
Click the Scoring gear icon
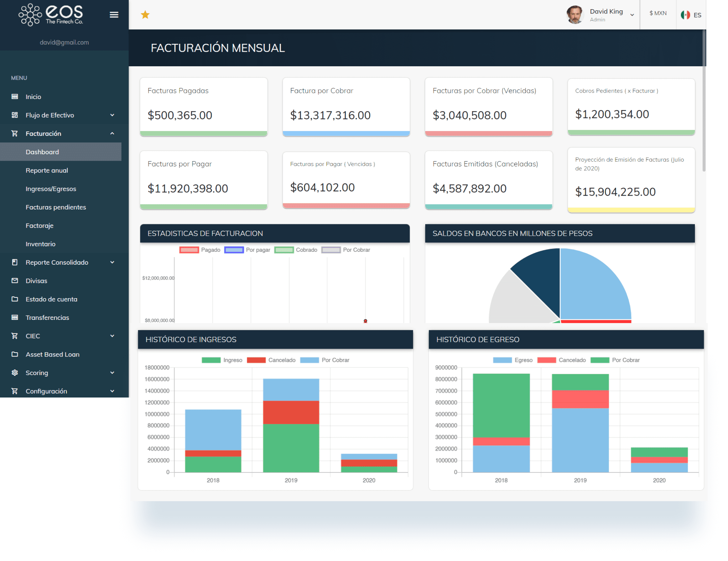click(x=15, y=373)
